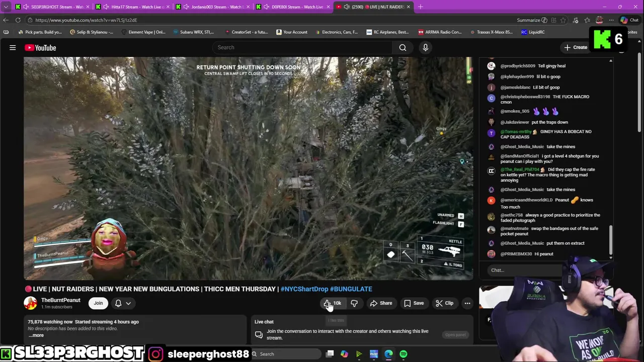Open the Selip & Stylianou bookmark
The height and width of the screenshot is (362, 644).
92,32
